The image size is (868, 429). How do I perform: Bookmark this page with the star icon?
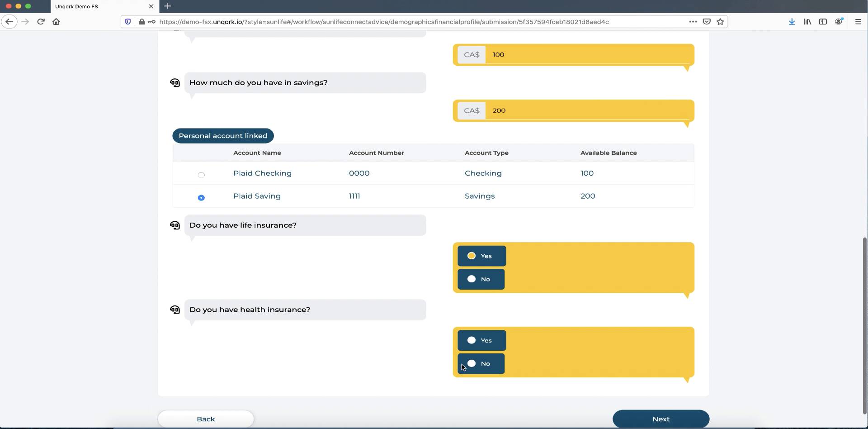click(720, 21)
